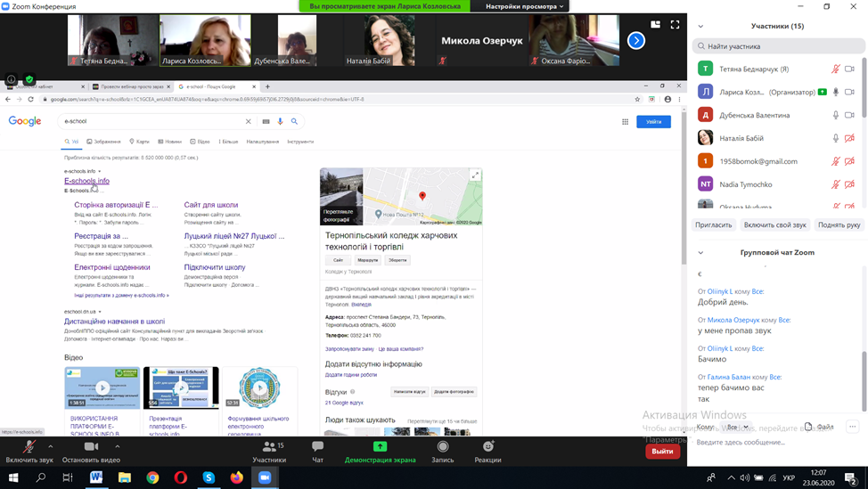This screenshot has height=489, width=868.
Task: Play ВИКОРИСТАННЯ ПЛАТФОРМИ video thumbnail
Action: pyautogui.click(x=102, y=387)
